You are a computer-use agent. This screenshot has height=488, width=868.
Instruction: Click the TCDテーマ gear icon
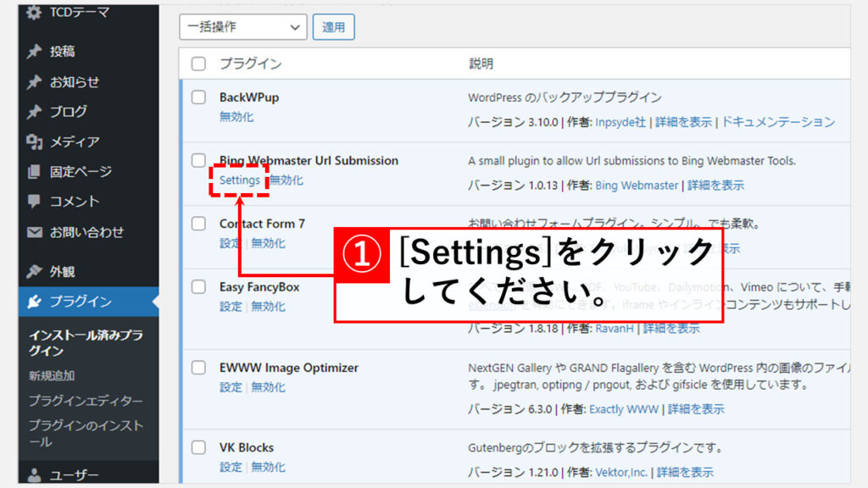click(34, 12)
